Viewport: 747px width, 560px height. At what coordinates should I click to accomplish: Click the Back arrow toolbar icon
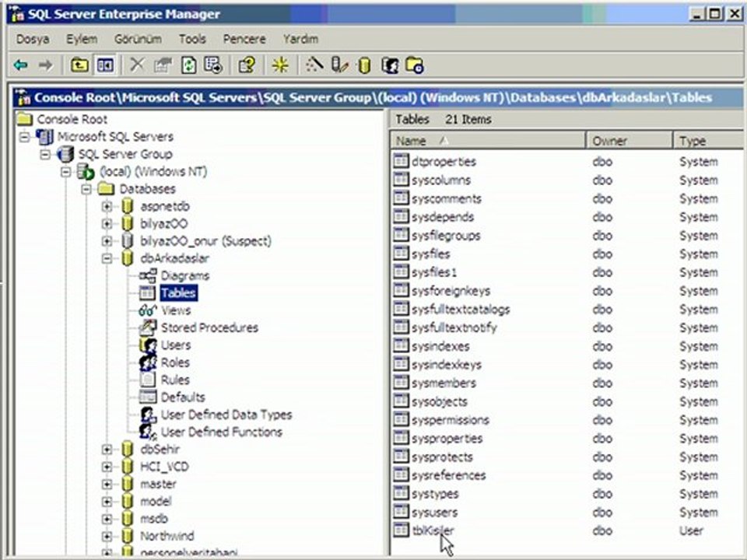click(x=20, y=65)
